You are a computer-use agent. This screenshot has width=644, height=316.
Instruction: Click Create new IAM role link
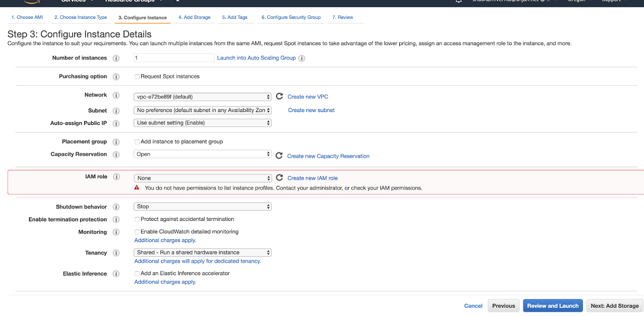[313, 178]
